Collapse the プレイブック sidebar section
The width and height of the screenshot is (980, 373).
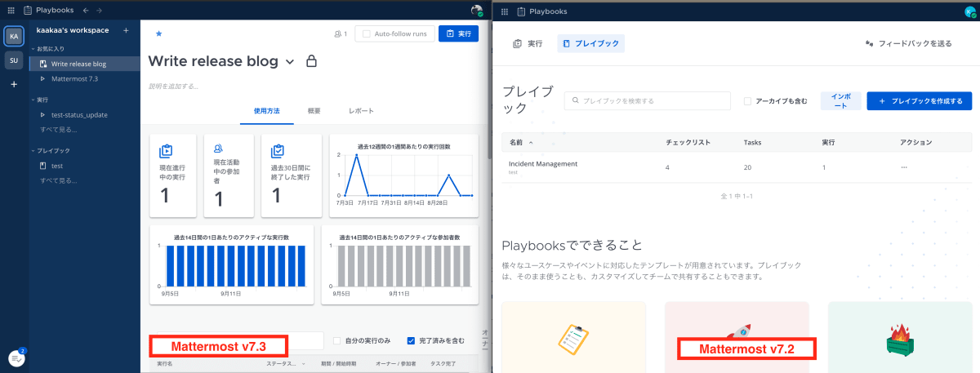click(51, 151)
